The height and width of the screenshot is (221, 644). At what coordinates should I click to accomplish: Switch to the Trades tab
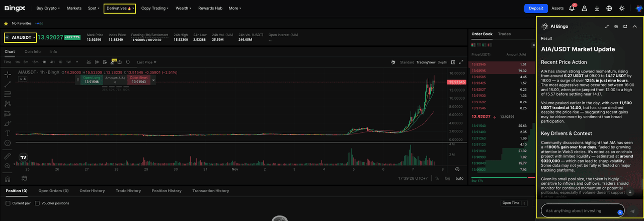point(504,34)
